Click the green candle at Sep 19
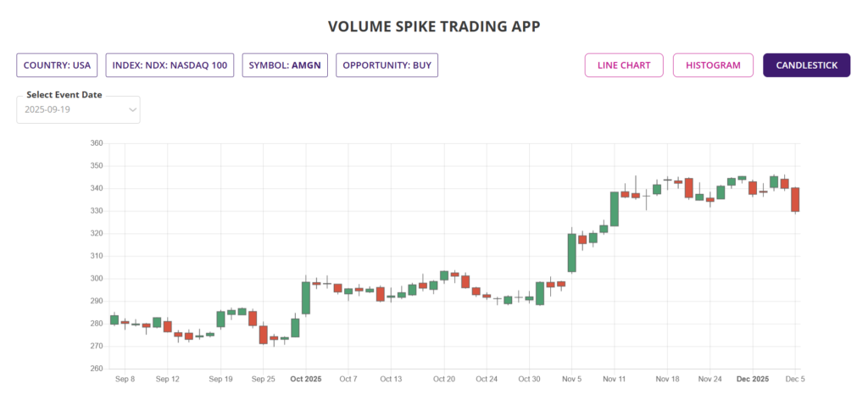The width and height of the screenshot is (868, 400). coord(220,319)
